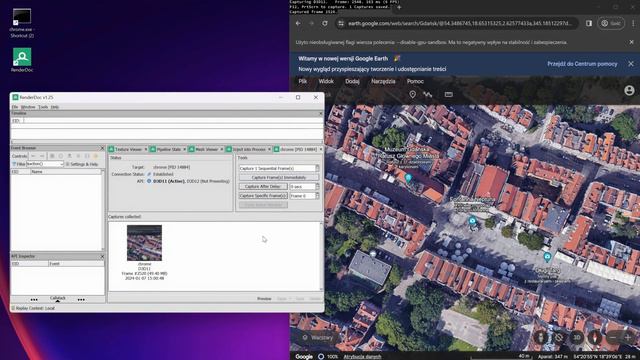
Task: Open the File menu in RenderDoc
Action: [x=15, y=107]
